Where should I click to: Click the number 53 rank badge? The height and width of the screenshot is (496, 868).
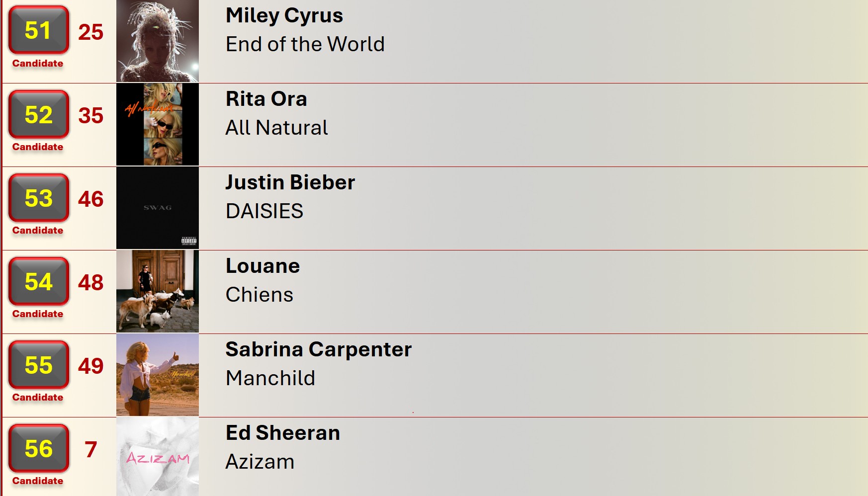point(38,198)
